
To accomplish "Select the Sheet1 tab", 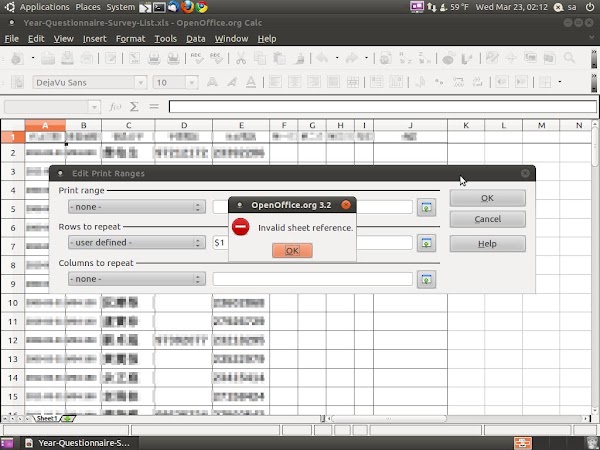I will pyautogui.click(x=46, y=418).
